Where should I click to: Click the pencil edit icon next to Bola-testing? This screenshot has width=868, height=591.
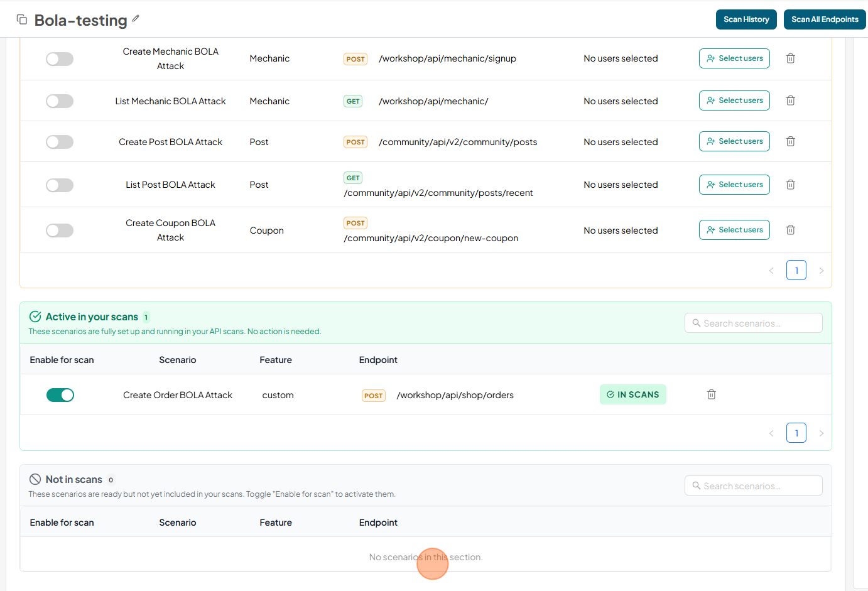[136, 19]
